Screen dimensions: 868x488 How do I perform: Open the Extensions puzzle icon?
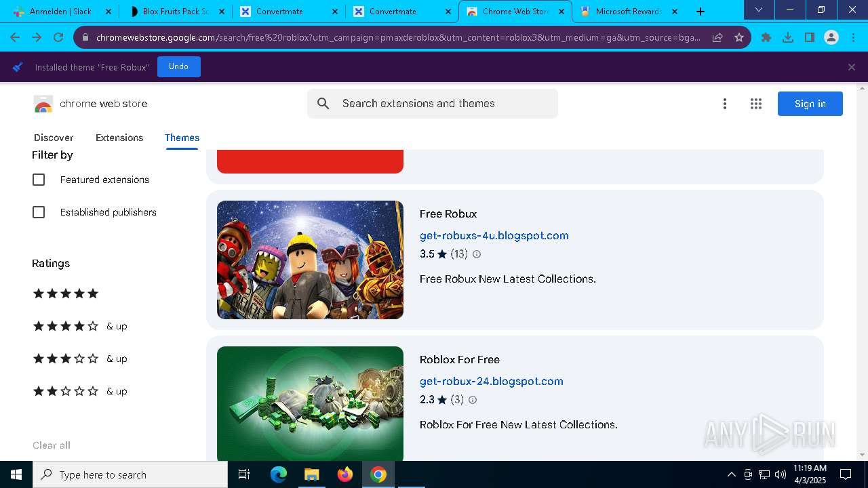pos(766,37)
